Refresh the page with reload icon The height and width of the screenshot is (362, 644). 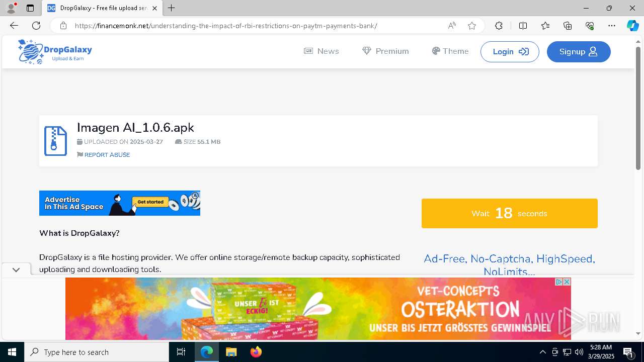36,26
